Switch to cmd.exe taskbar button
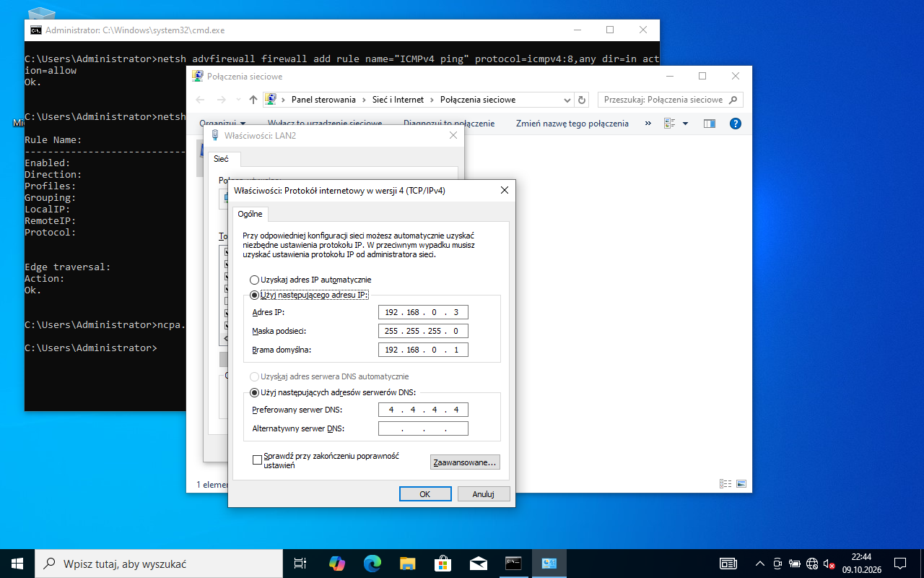This screenshot has height=578, width=924. [x=513, y=564]
